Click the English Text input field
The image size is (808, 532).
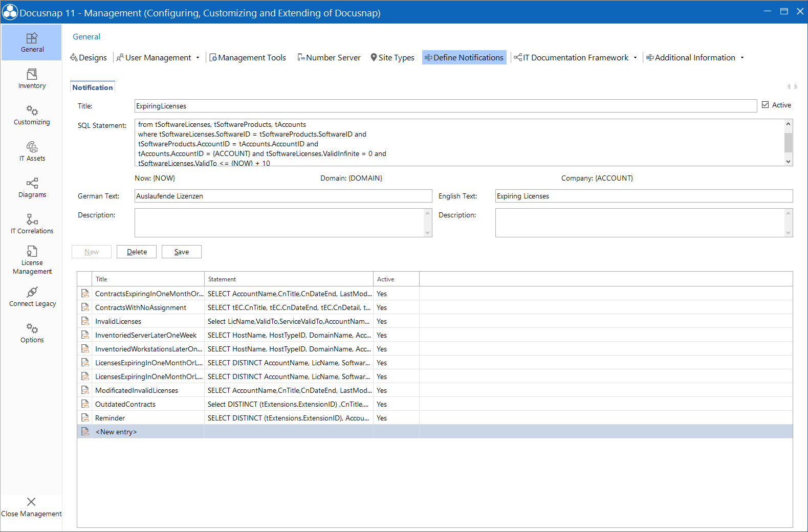pyautogui.click(x=644, y=196)
